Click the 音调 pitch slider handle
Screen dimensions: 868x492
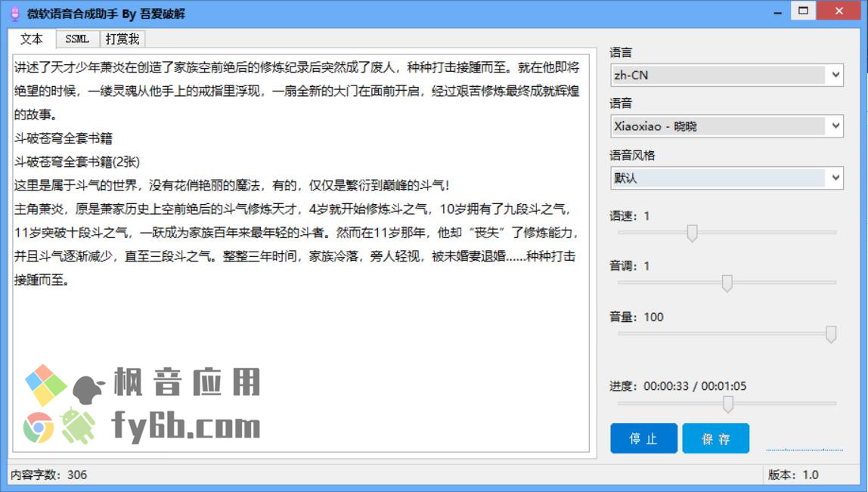[727, 283]
